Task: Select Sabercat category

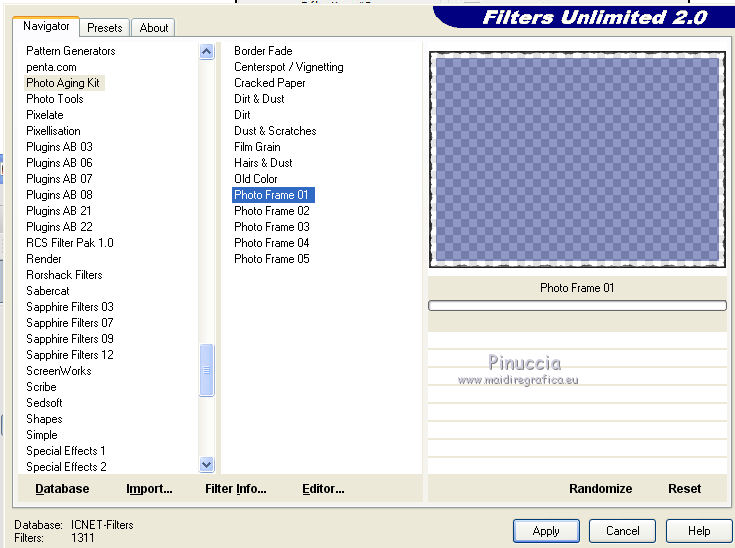Action: (47, 291)
